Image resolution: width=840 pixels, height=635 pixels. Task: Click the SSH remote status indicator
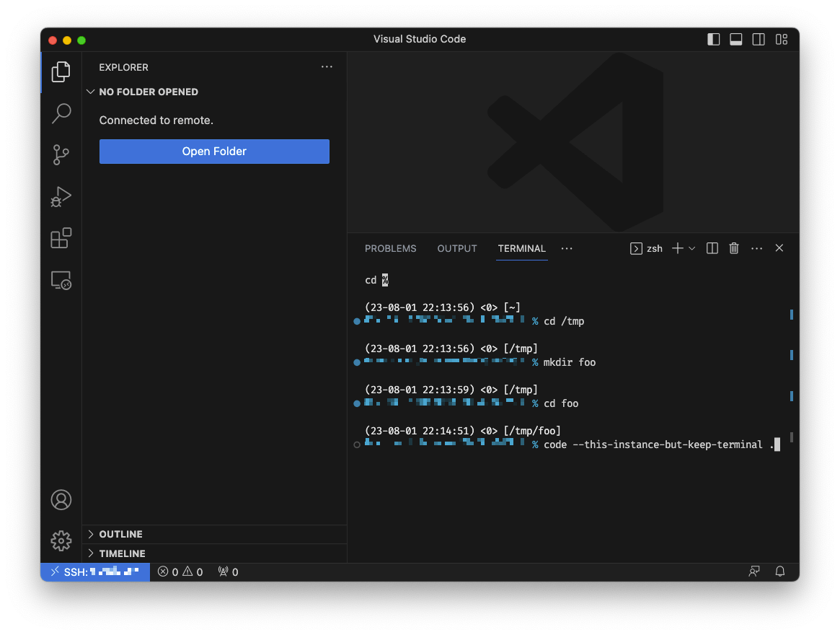tap(95, 571)
